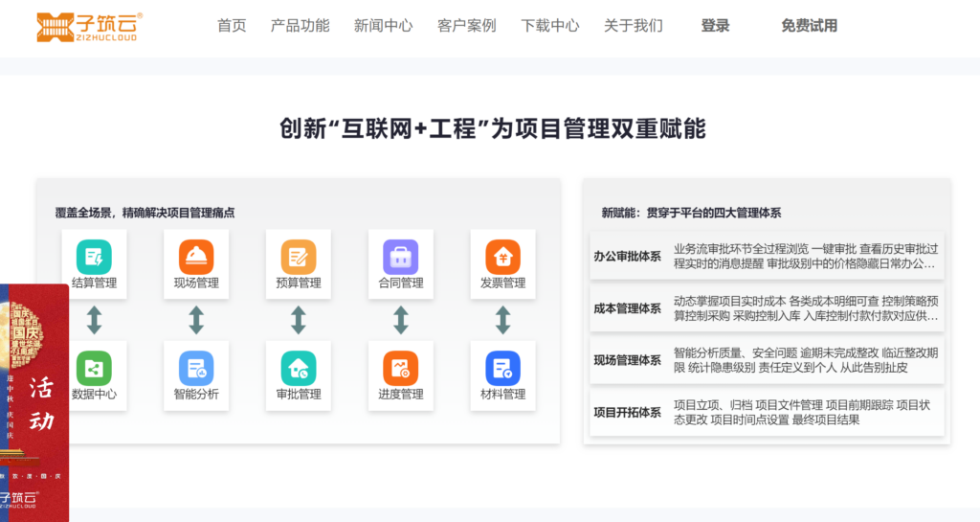Open the 现场管理 site management icon
980x522 pixels.
coord(196,257)
